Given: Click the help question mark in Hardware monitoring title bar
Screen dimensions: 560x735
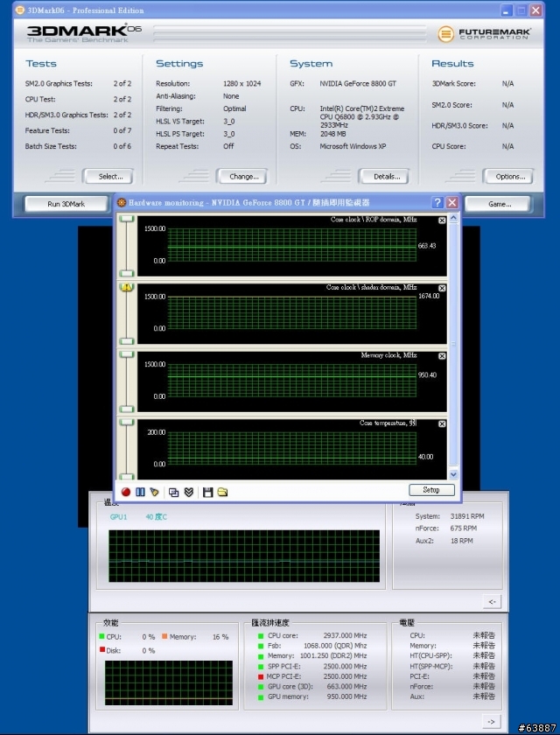Looking at the screenshot, I should (x=437, y=202).
